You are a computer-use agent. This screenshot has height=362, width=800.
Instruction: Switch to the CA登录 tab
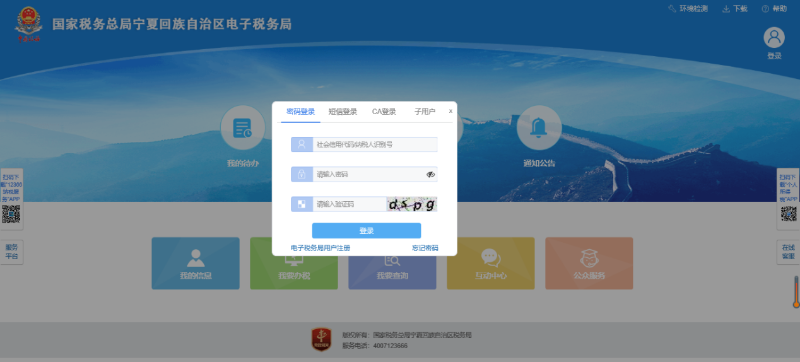coord(384,112)
